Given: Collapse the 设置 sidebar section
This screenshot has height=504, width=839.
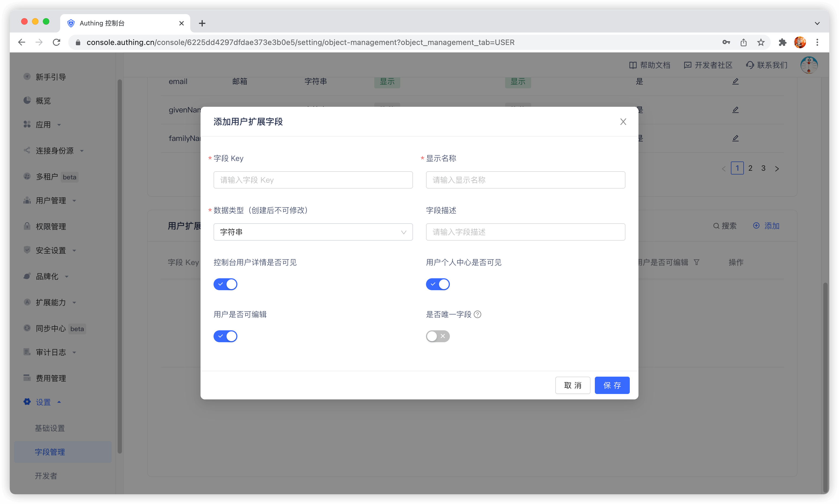Looking at the screenshot, I should (43, 402).
